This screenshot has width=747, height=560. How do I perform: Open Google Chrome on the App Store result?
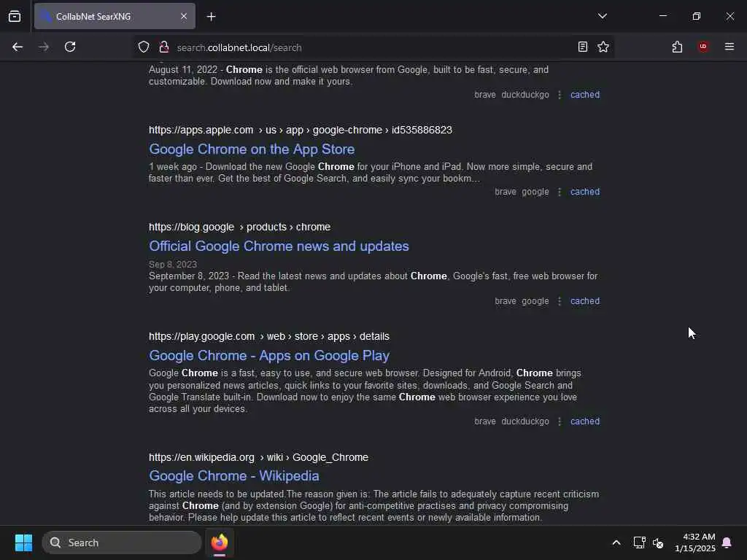click(252, 149)
